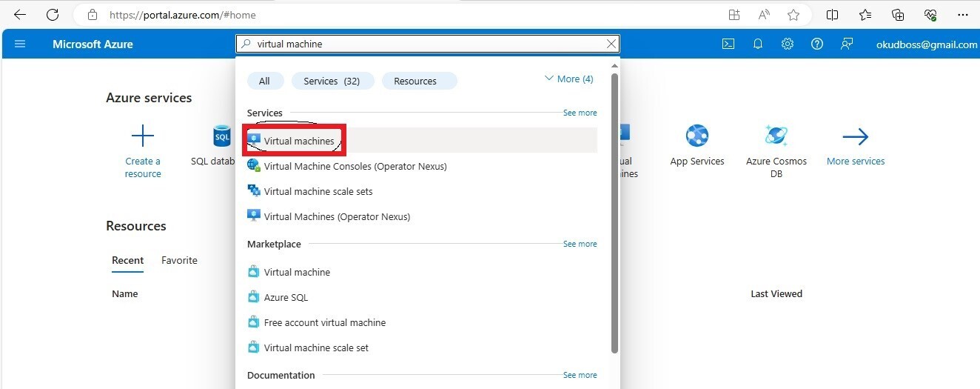Reload the page with refresh icon

53,15
